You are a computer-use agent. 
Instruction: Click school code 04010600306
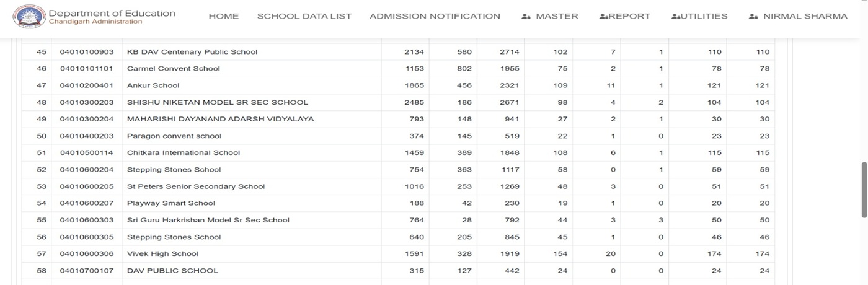click(x=87, y=253)
